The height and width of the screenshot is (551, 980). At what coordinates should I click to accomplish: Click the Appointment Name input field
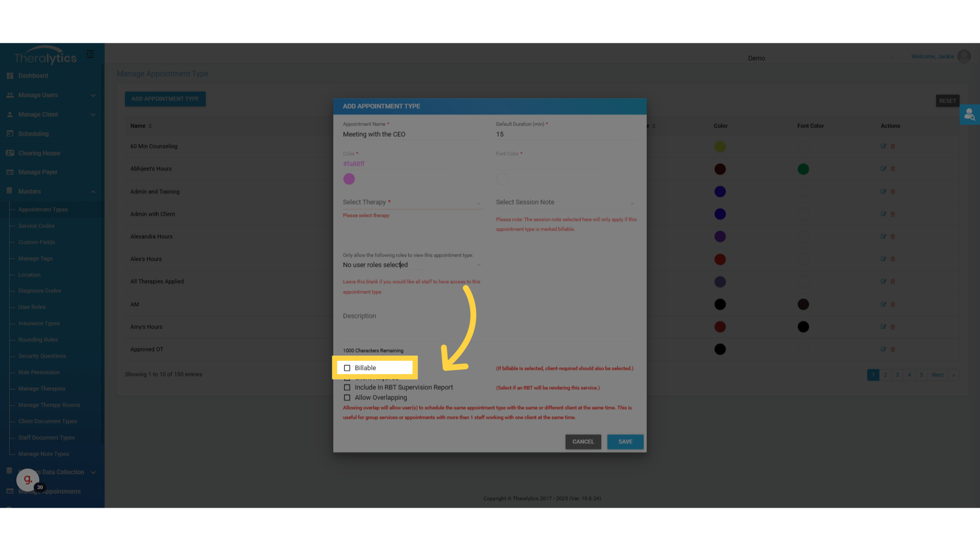[x=412, y=135]
